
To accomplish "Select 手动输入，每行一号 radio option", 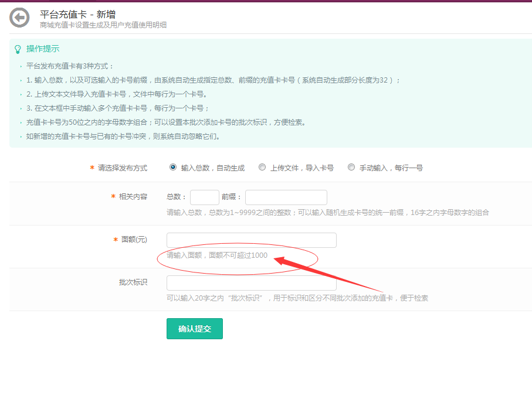I will [351, 167].
